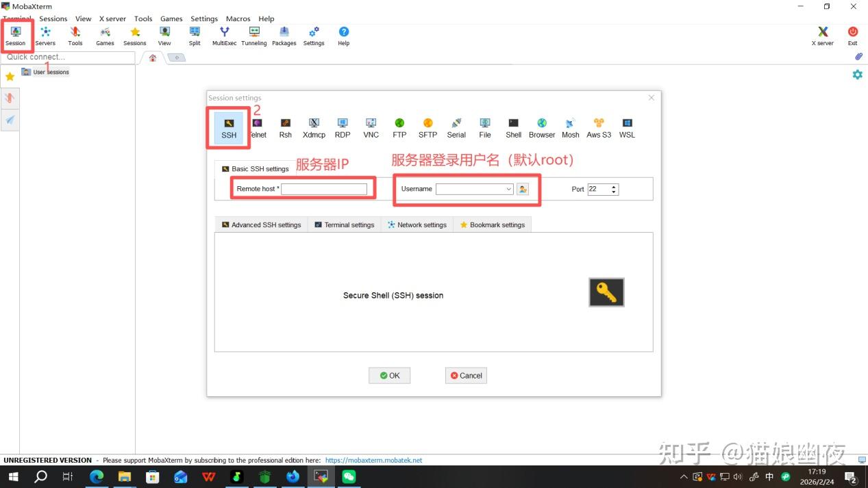The height and width of the screenshot is (488, 868).
Task: Open the star favorites sidebar tab
Action: click(10, 77)
